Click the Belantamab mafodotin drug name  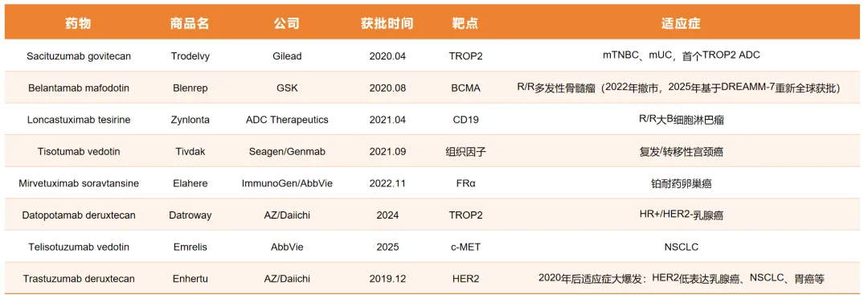tap(79, 88)
